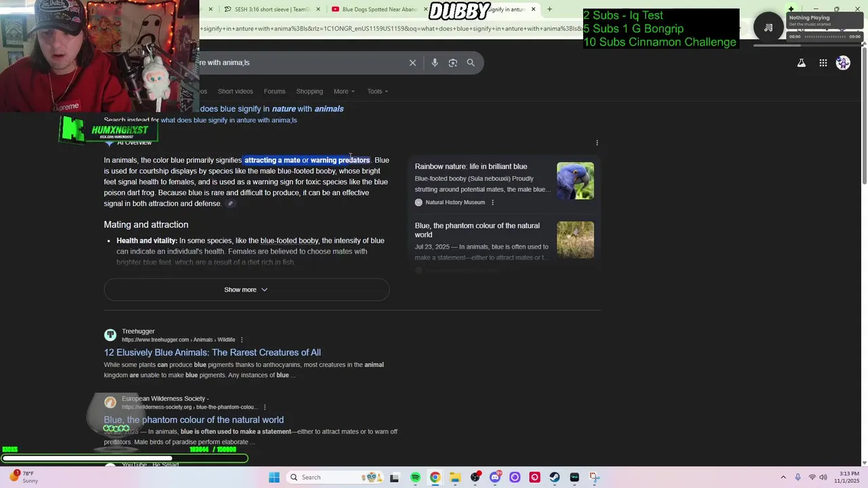868x488 pixels.
Task: Search instead for original misspelled query
Action: tap(229, 120)
